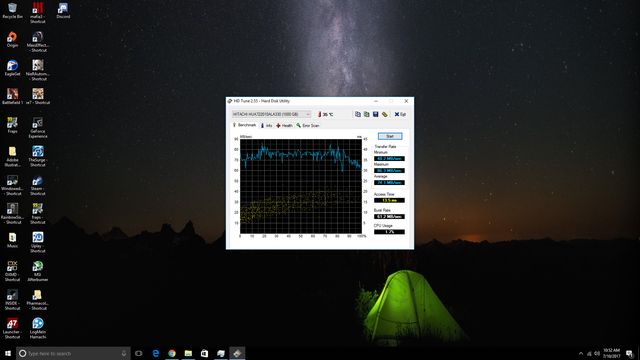640x360 pixels.
Task: Select the RainbowSix shortcut desktop icon
Action: point(12,213)
